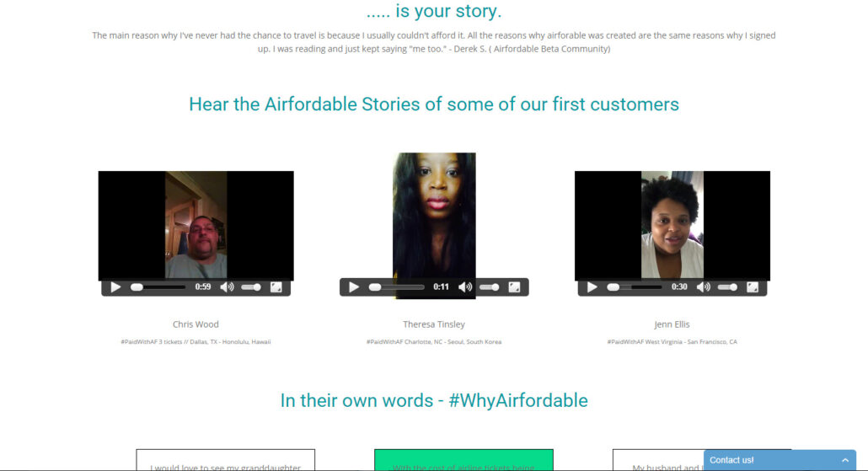This screenshot has height=471, width=868.
Task: Adjust volume slider on Chris Wood's video
Action: click(251, 287)
